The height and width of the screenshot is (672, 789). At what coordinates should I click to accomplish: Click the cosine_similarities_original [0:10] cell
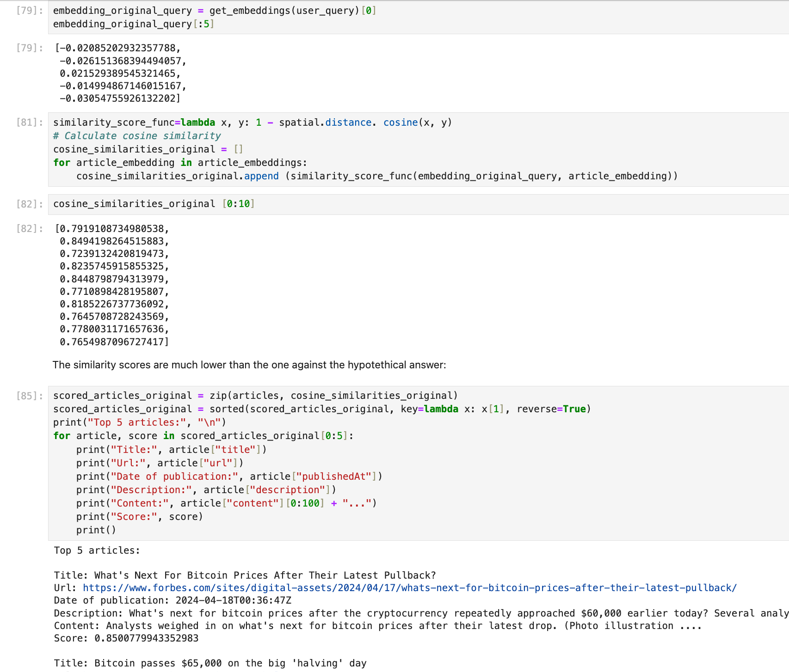coord(419,204)
